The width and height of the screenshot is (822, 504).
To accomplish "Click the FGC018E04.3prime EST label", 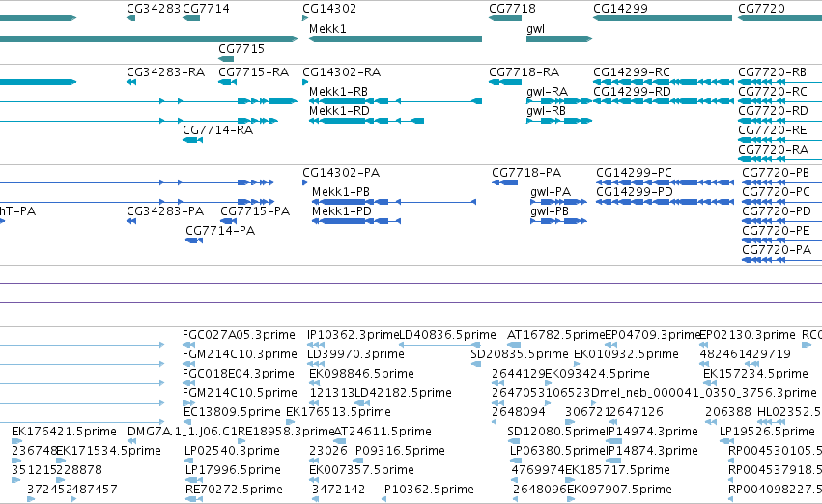I will coord(238,374).
